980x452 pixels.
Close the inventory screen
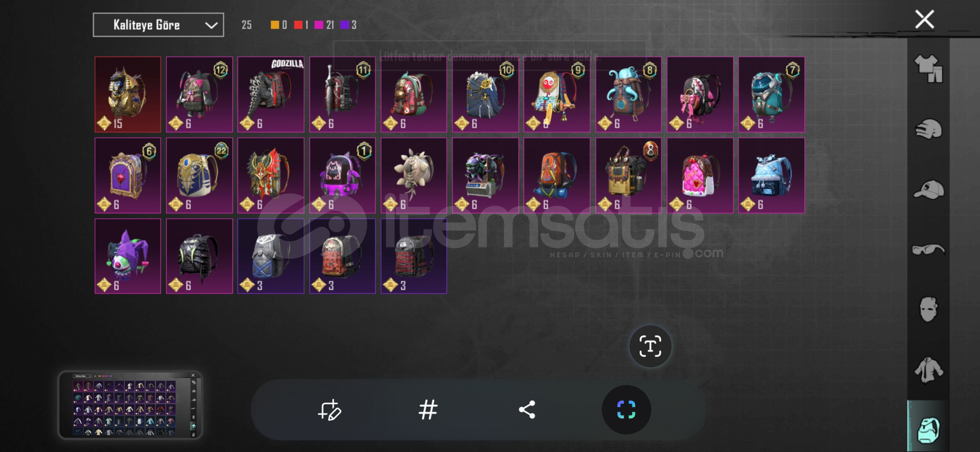coord(924,19)
